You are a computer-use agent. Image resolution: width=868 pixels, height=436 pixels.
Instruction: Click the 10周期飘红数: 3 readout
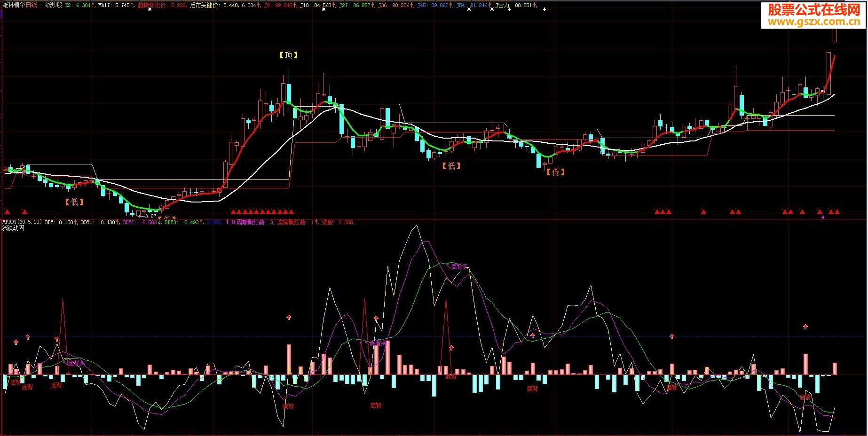coord(250,222)
